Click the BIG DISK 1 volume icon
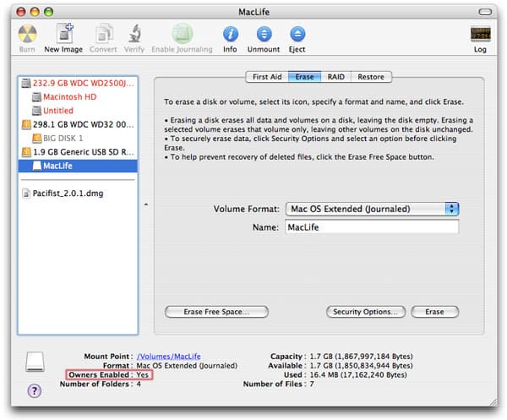The width and height of the screenshot is (507, 420). [x=36, y=138]
